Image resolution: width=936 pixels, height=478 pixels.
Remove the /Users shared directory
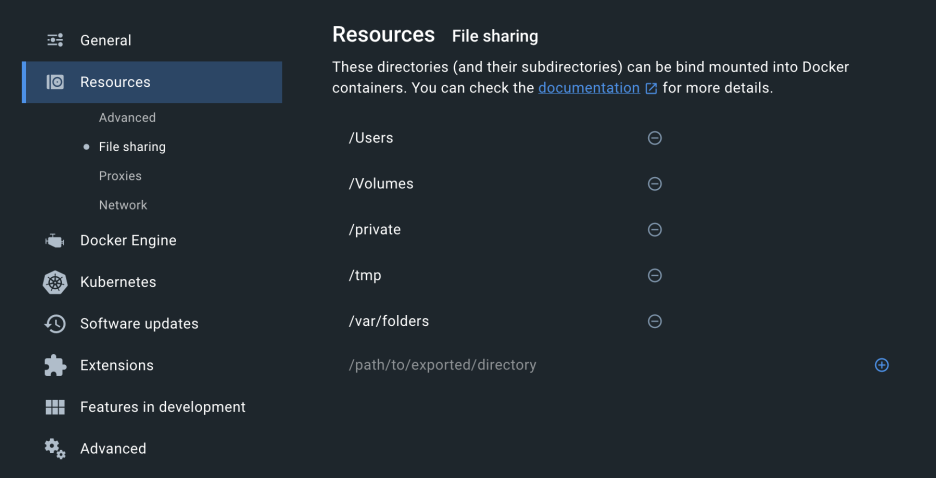[x=655, y=138]
